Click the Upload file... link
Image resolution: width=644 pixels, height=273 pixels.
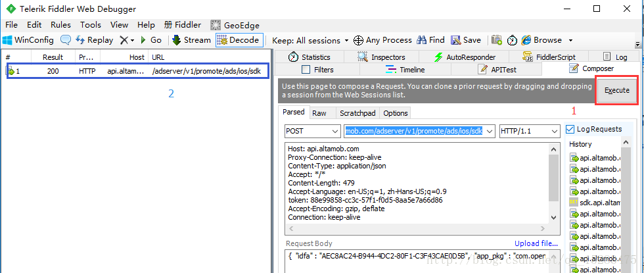click(536, 243)
